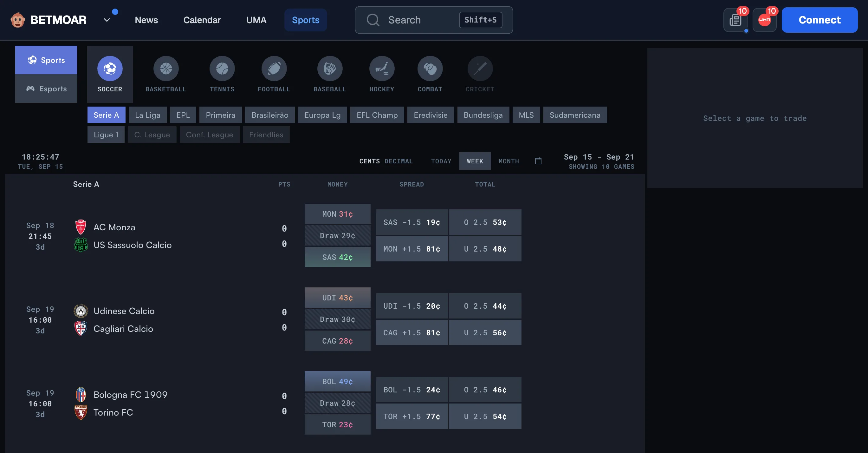
Task: Show games for the MONTH
Action: pyautogui.click(x=509, y=161)
